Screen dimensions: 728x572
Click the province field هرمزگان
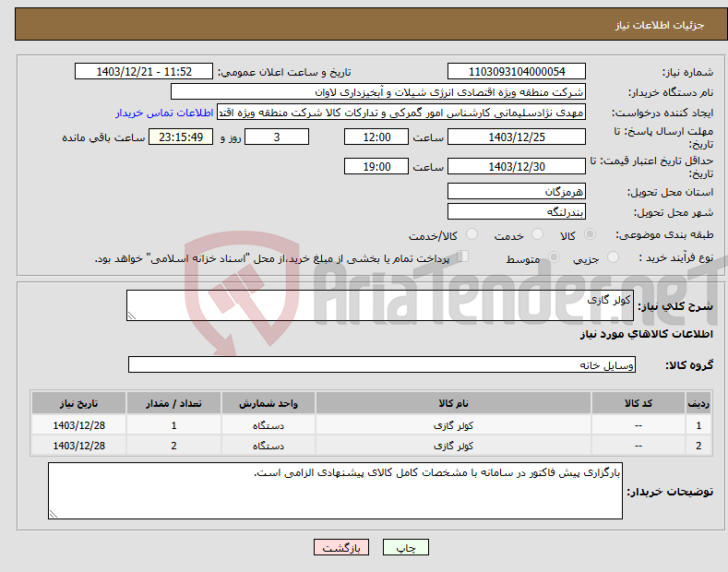pyautogui.click(x=517, y=191)
